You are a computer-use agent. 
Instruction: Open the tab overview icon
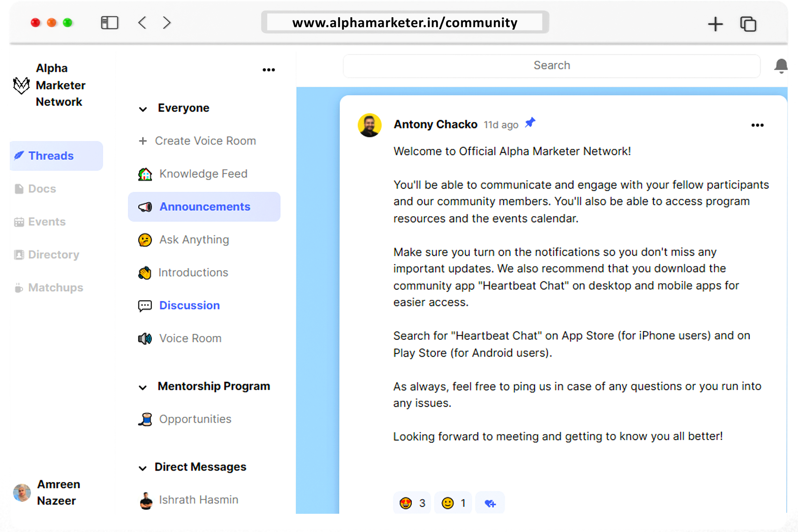748,24
